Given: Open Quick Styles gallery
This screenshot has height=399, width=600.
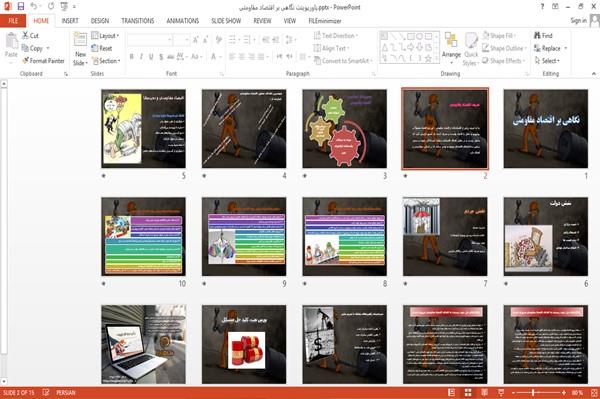Looking at the screenshot, I should pyautogui.click(x=471, y=49).
